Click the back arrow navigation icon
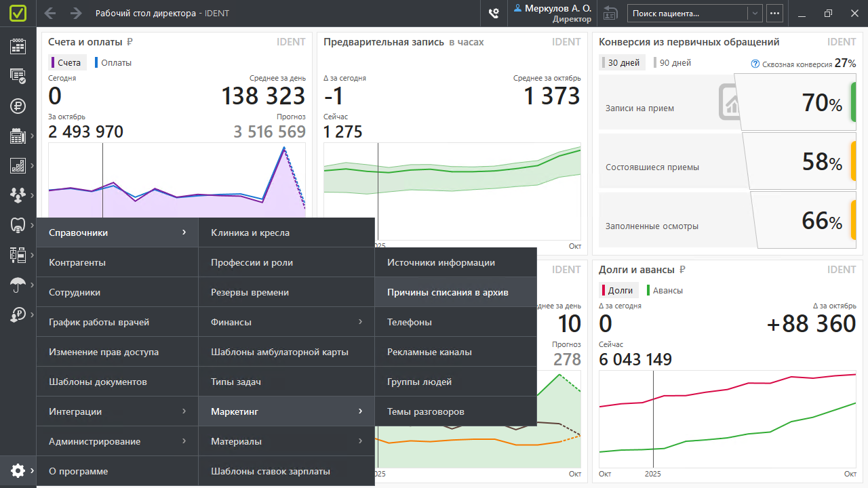This screenshot has height=488, width=868. (50, 13)
